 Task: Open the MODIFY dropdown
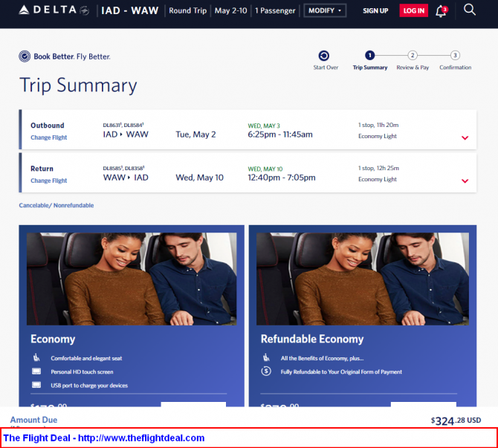click(x=325, y=10)
